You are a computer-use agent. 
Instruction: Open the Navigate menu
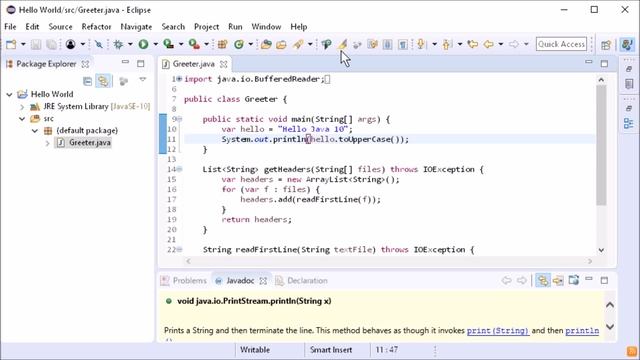coord(136,27)
